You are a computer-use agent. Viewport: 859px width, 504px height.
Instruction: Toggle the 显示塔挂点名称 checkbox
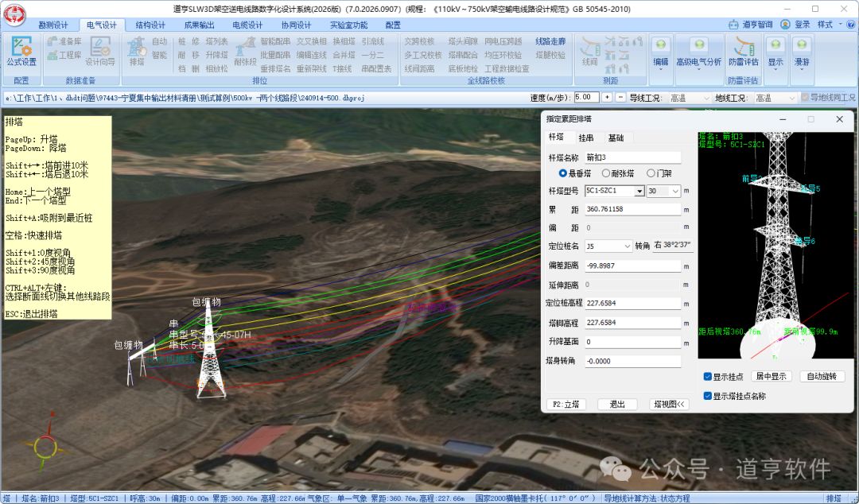coord(707,396)
